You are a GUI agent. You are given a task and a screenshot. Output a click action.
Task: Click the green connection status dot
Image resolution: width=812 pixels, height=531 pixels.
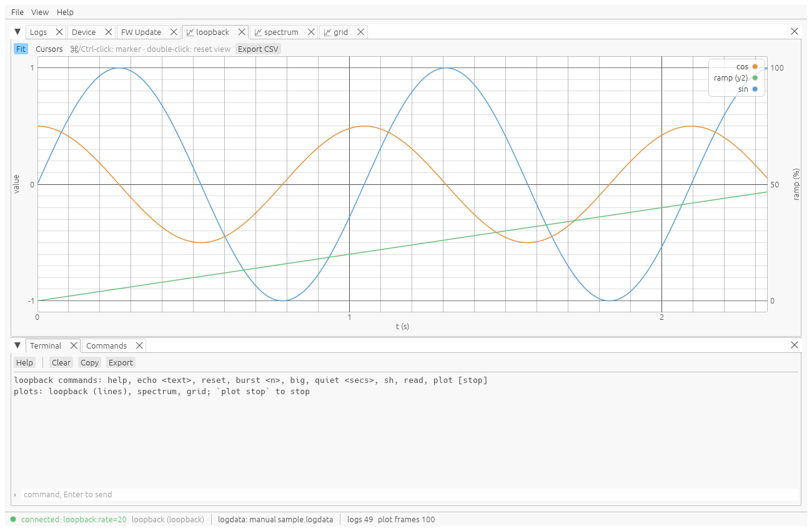13,519
